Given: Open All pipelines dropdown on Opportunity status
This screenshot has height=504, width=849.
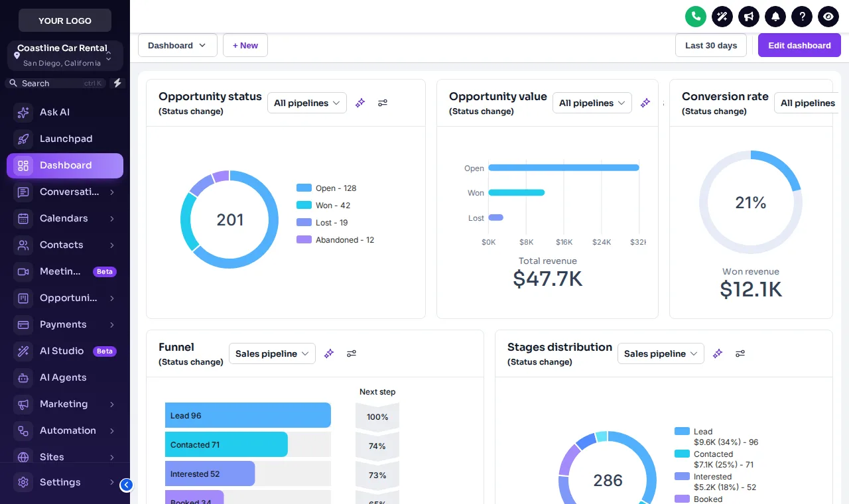Looking at the screenshot, I should 307,103.
